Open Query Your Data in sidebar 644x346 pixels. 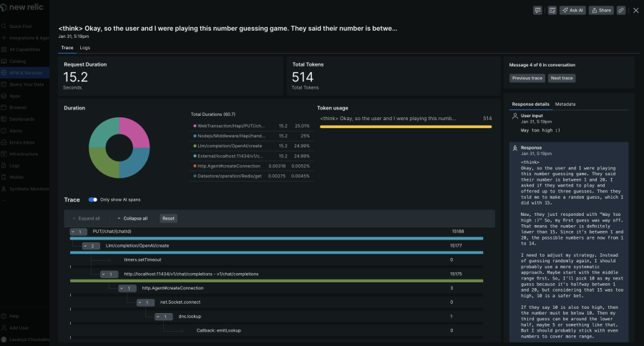pos(24,84)
